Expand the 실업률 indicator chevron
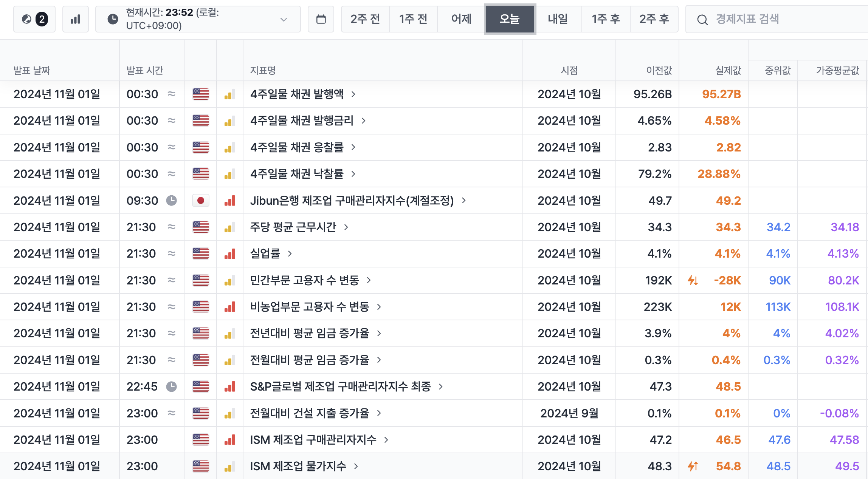 point(290,254)
